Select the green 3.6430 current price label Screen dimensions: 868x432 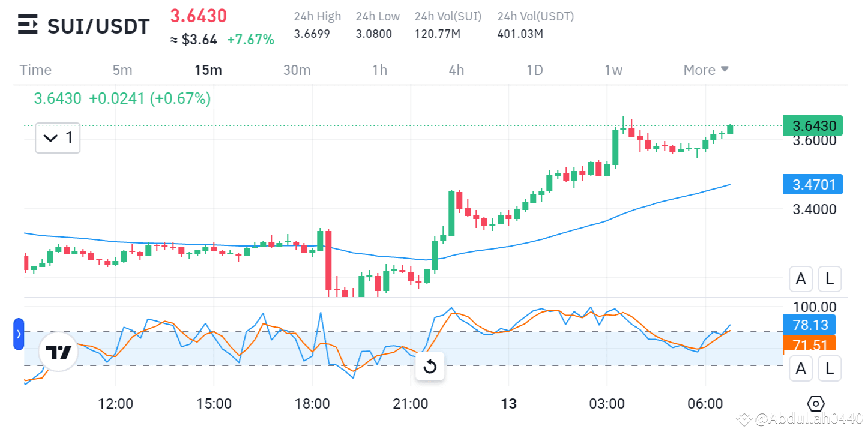click(812, 125)
